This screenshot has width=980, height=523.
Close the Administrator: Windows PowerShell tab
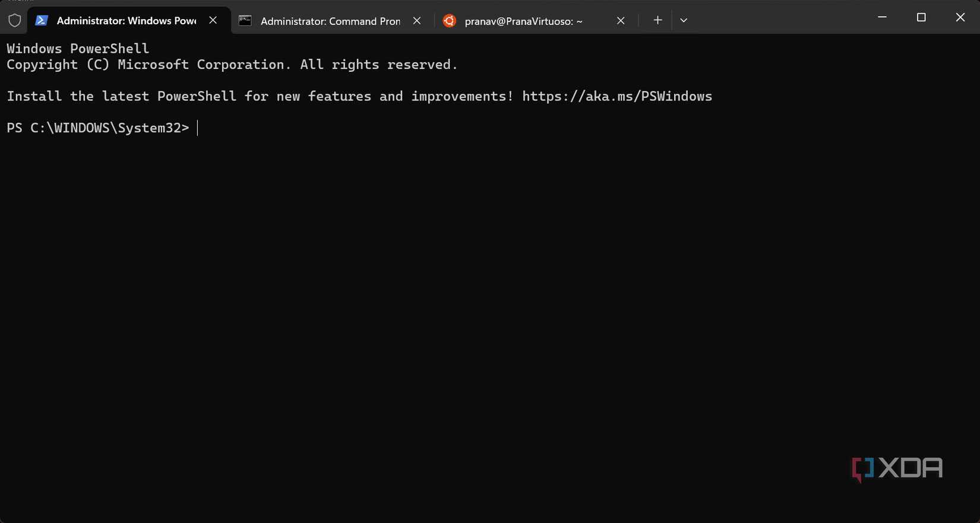pyautogui.click(x=213, y=20)
